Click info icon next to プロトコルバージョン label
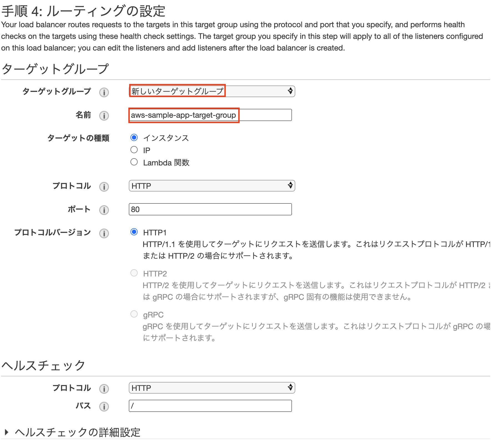Image resolution: width=494 pixels, height=448 pixels. click(x=104, y=233)
